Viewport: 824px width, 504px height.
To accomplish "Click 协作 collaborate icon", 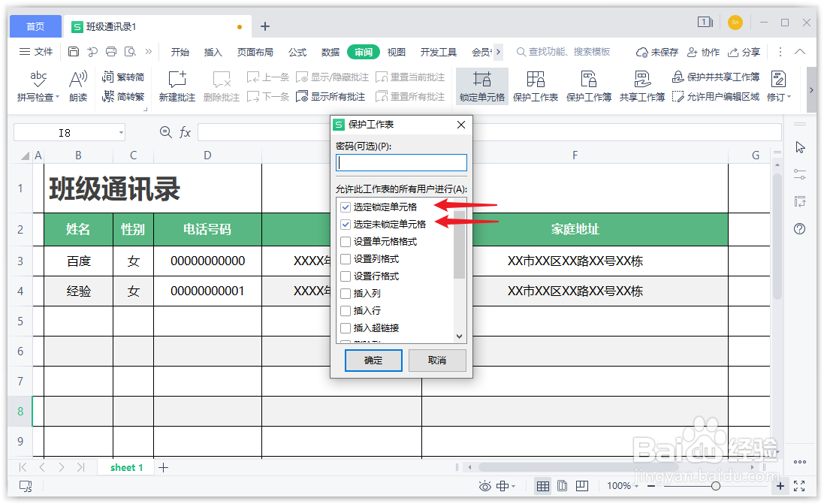I will 704,52.
